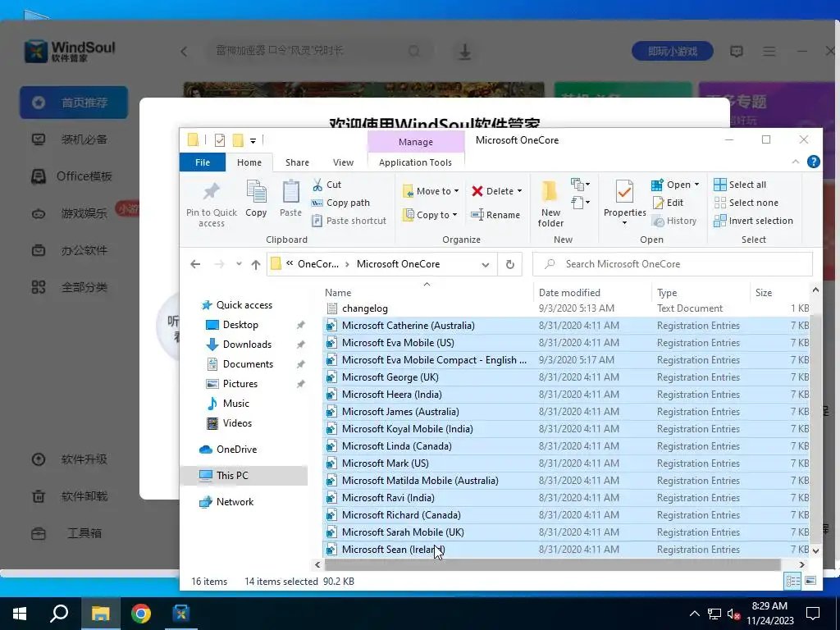The width and height of the screenshot is (840, 630).
Task: Open OneDrive in the navigation pane
Action: tap(236, 450)
